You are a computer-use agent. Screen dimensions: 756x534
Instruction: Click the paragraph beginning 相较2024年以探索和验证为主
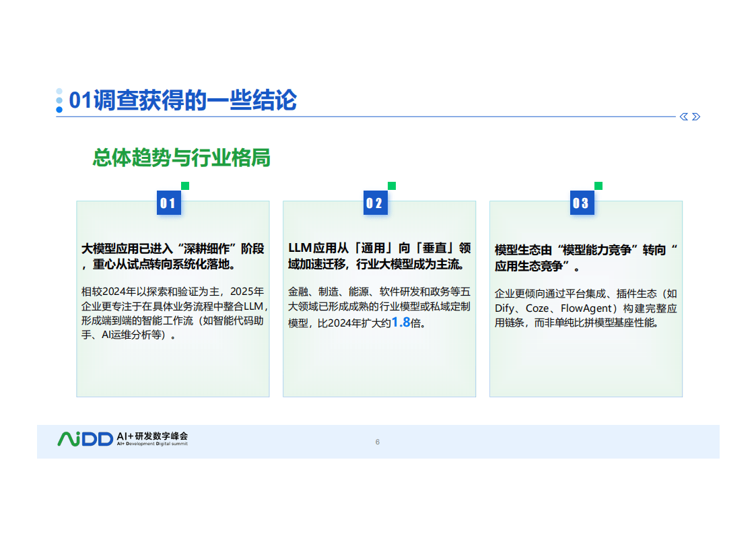(x=173, y=313)
